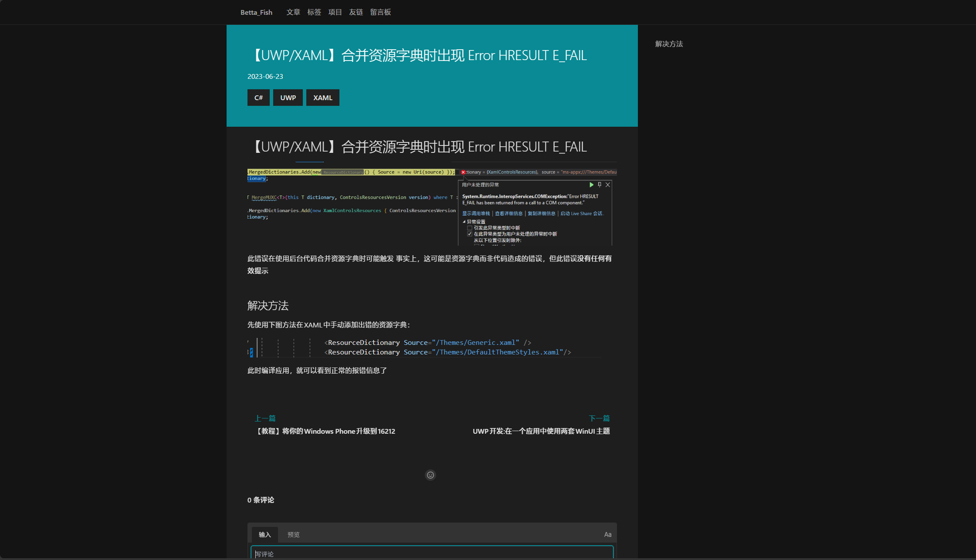
Task: Visit the 留言板 page
Action: 380,12
